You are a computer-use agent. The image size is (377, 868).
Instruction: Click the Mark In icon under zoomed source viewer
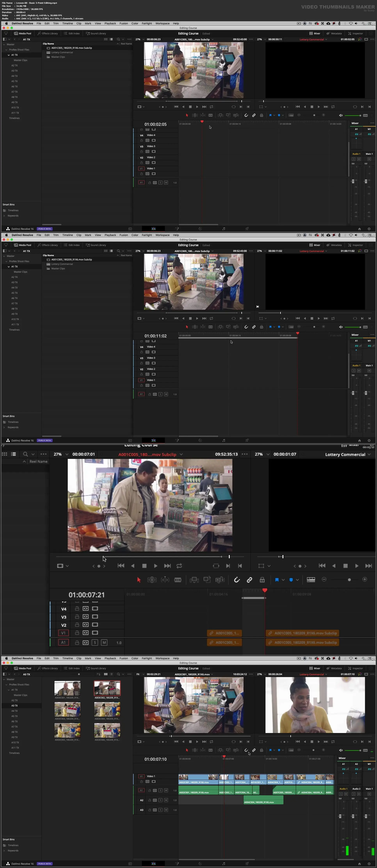[x=228, y=566]
